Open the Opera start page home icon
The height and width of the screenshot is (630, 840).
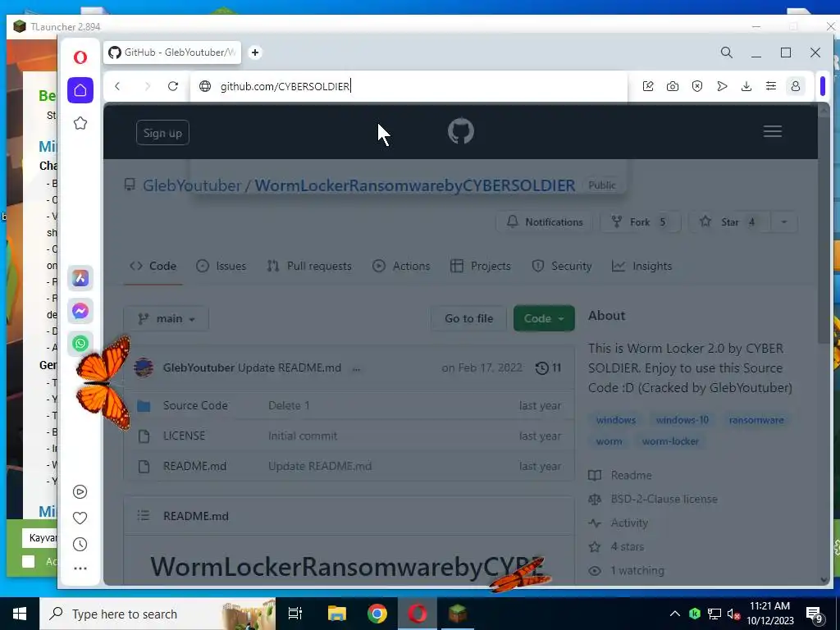coord(80,90)
